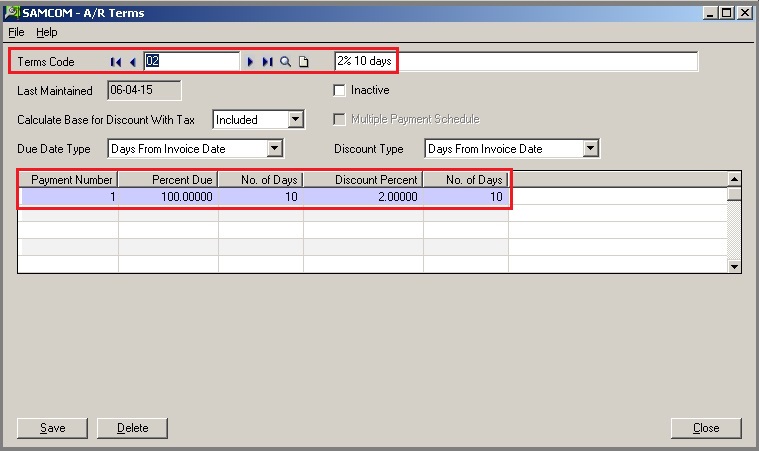Open the File menu
The width and height of the screenshot is (759, 451).
click(16, 32)
